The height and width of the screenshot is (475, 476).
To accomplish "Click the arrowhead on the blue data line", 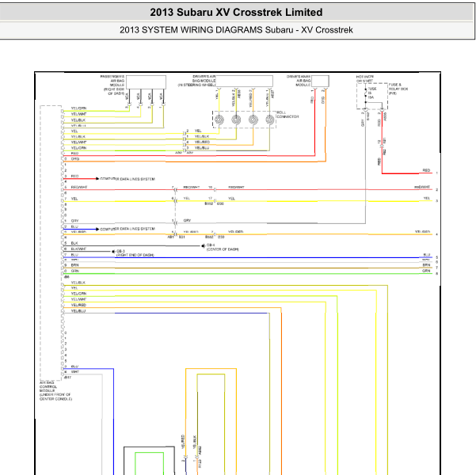I will (97, 229).
